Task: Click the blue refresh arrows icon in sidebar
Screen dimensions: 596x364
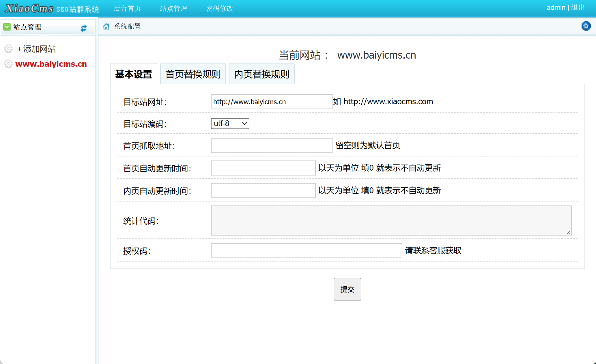Action: (84, 28)
